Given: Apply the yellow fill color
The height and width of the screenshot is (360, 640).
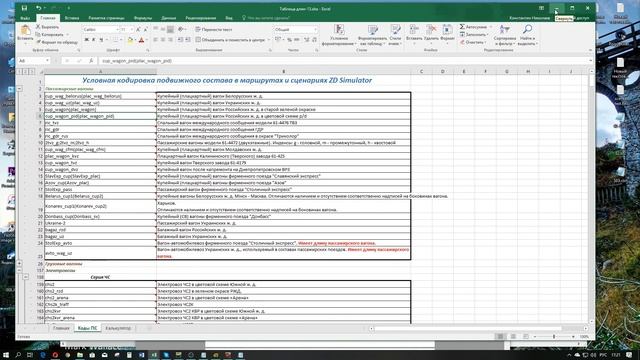Looking at the screenshot, I should 130,40.
